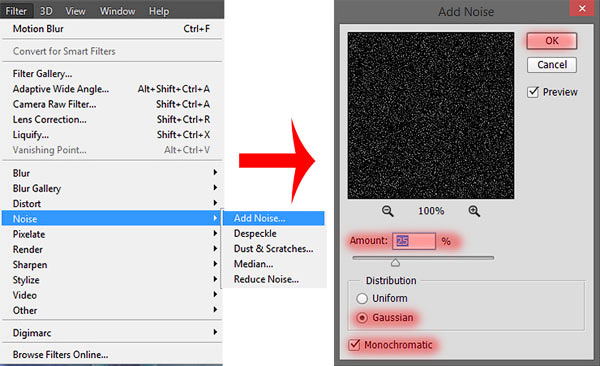Click the noise preview thumbnail
The height and width of the screenshot is (366, 600).
pyautogui.click(x=430, y=115)
